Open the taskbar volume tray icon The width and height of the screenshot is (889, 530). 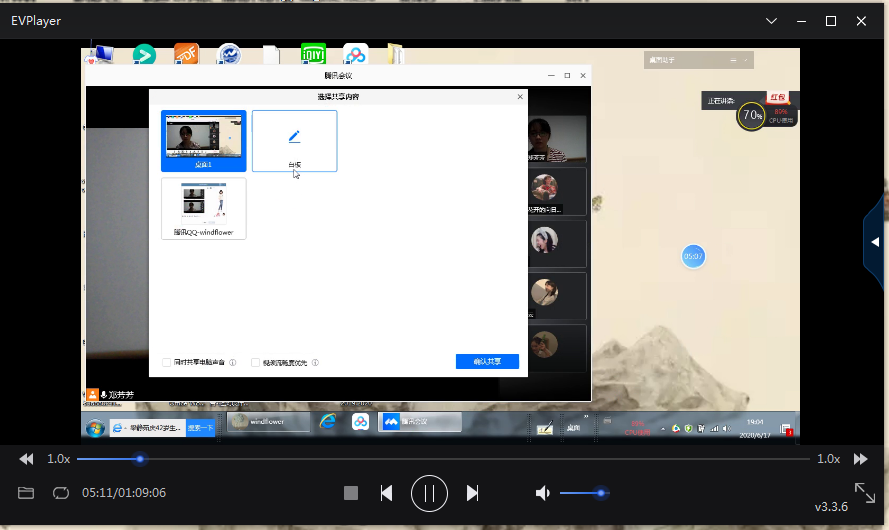[726, 429]
